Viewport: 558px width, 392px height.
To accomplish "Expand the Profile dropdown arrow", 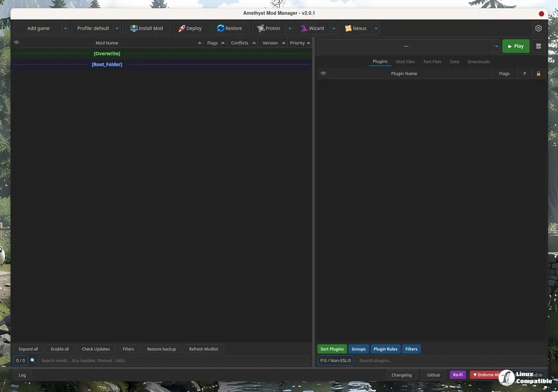I will pos(117,28).
